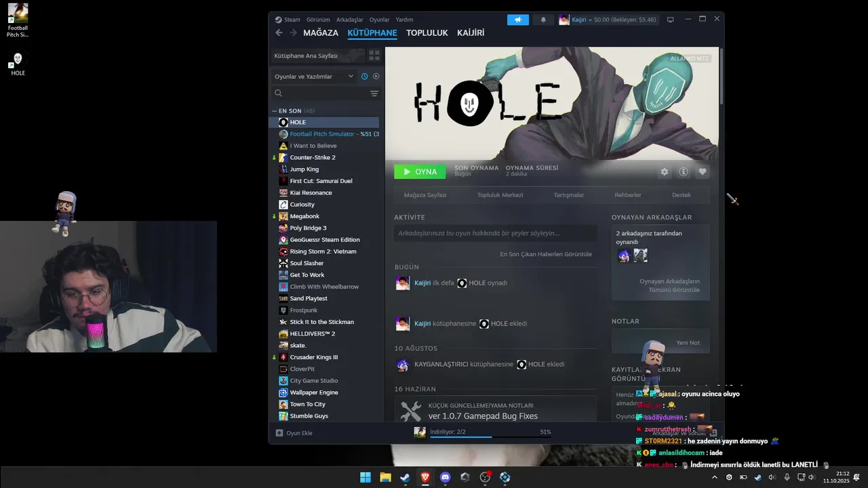Open Mağaza Sayfası link
This screenshot has width=868, height=488.
pyautogui.click(x=425, y=195)
